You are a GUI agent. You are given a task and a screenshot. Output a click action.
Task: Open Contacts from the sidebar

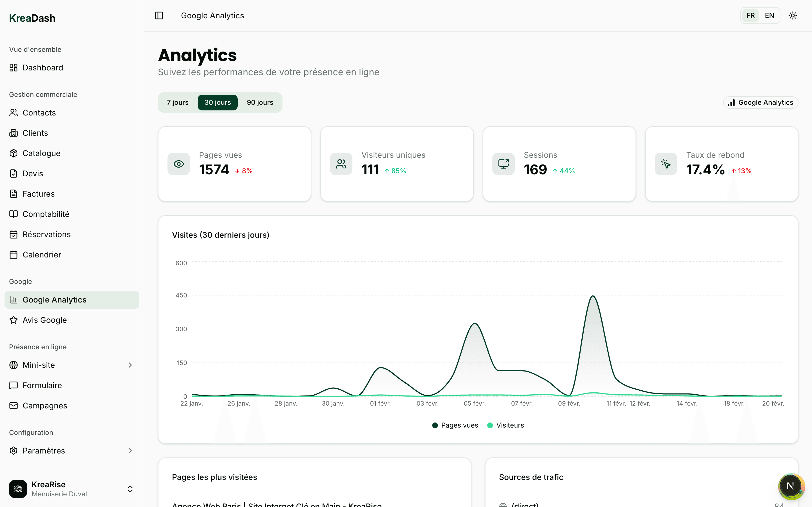tap(39, 113)
